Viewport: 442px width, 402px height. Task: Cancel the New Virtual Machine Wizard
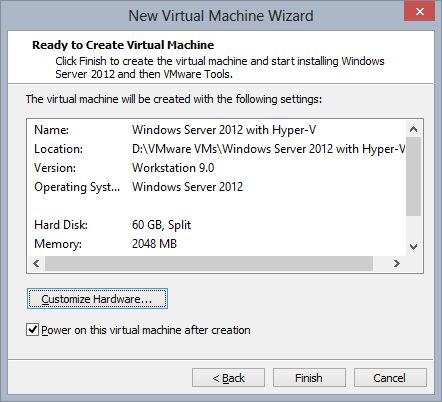click(x=390, y=378)
